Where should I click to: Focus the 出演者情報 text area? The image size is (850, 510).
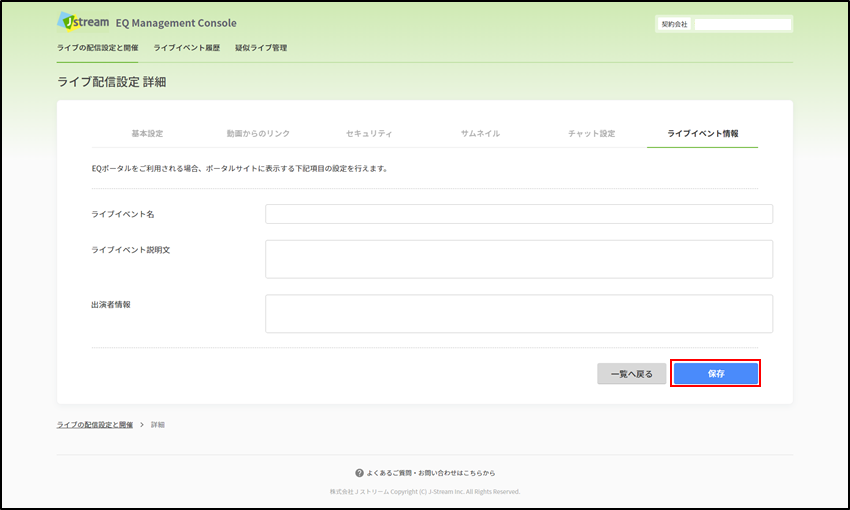tap(519, 314)
